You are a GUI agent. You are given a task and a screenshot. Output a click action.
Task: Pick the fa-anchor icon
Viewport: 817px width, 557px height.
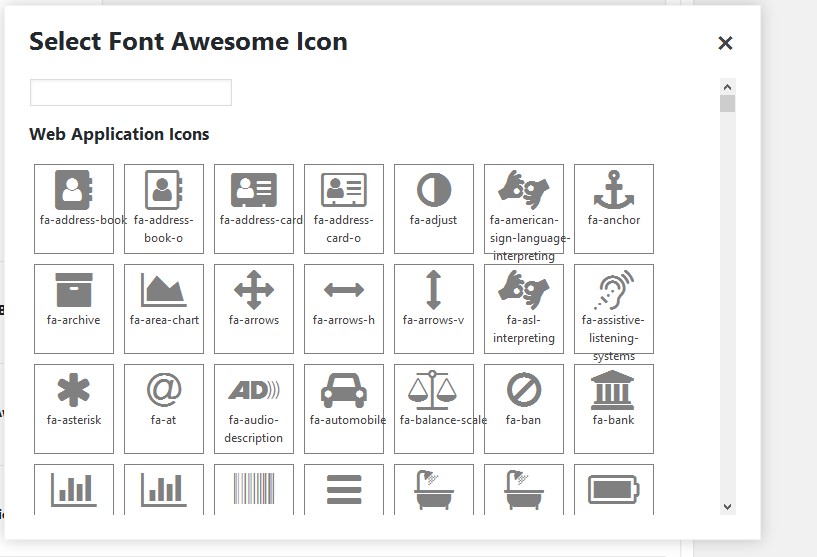[614, 209]
